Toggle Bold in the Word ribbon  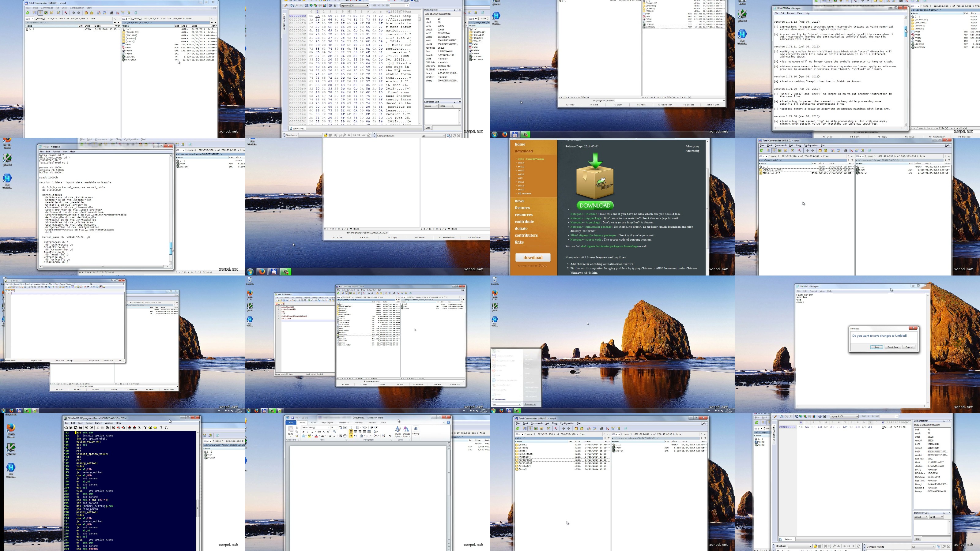[303, 432]
